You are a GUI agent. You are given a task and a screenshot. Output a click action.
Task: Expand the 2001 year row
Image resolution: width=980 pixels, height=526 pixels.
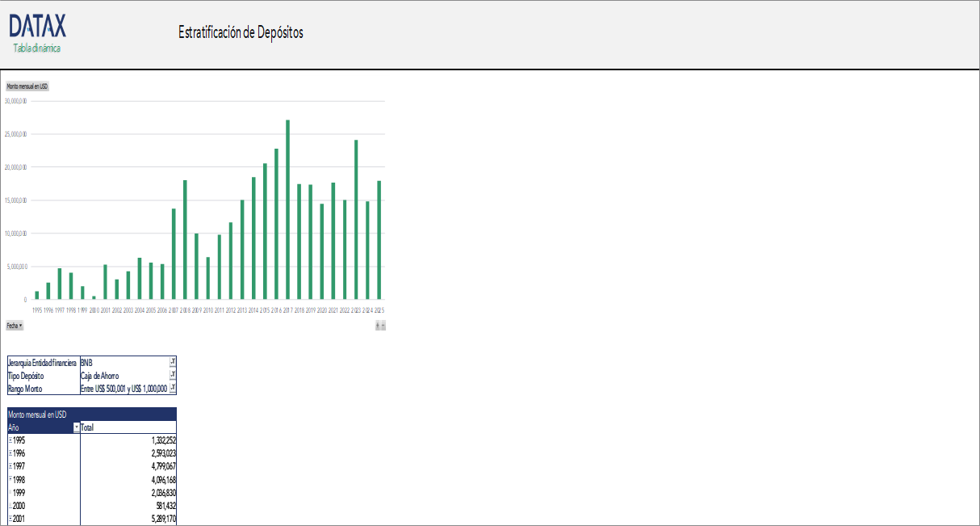[10, 519]
